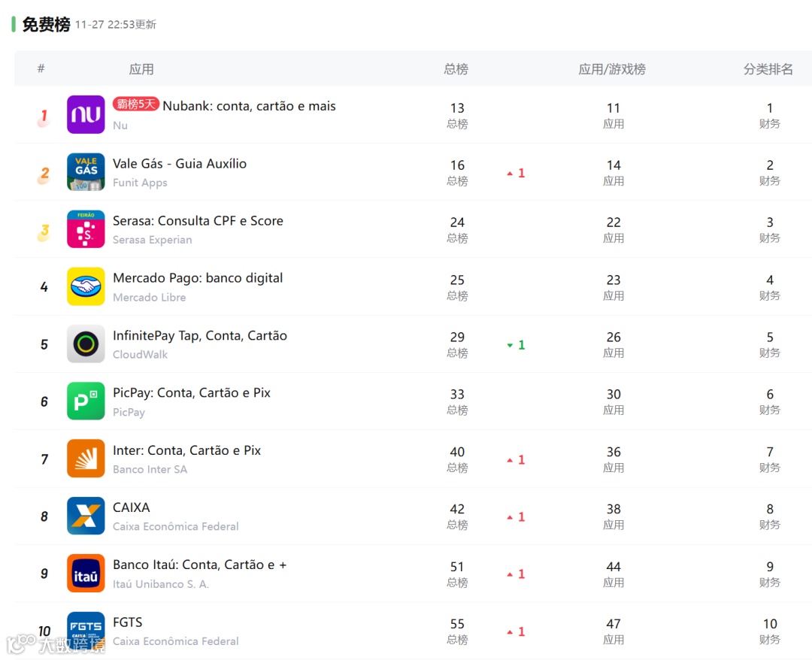Screen dimensions: 812x660
Task: Click overall rank 29 for InfinitePay
Action: click(x=457, y=337)
